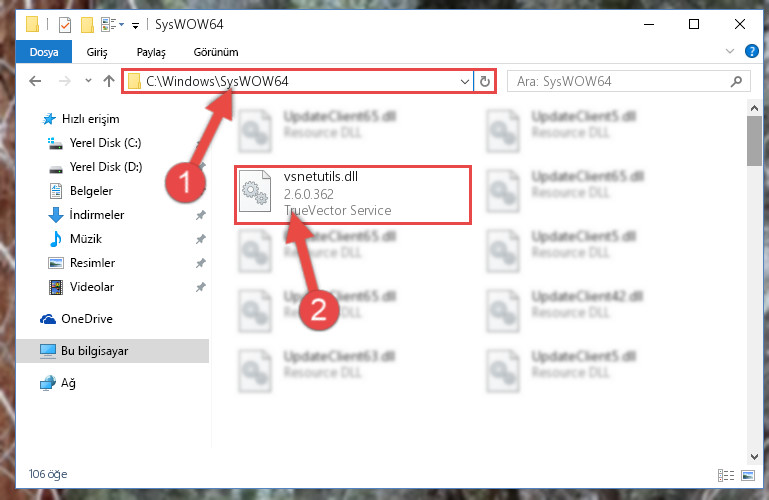Viewport: 769px width, 500px height.
Task: Expand the address bar history dropdown
Action: tap(464, 81)
